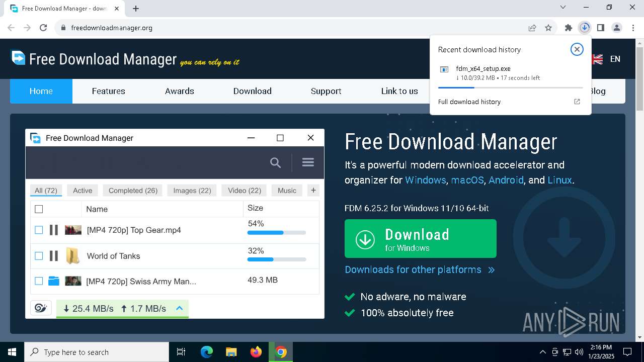This screenshot has width=644, height=362.
Task: Open the hamburger menu in FDM preview
Action: click(308, 162)
